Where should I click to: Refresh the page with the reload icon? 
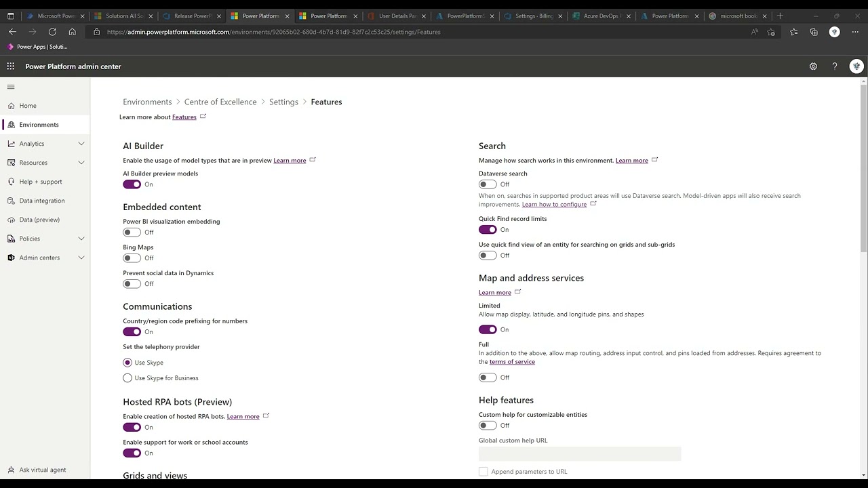pos(52,32)
